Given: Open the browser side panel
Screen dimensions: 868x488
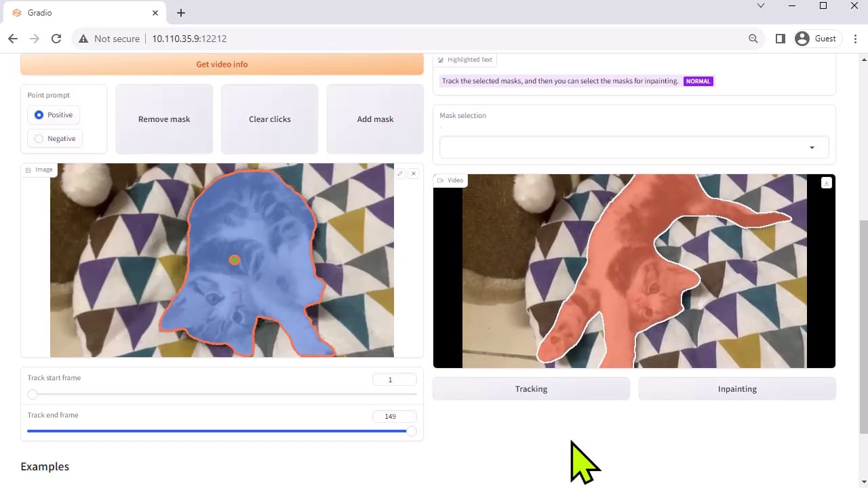Looking at the screenshot, I should coord(781,39).
